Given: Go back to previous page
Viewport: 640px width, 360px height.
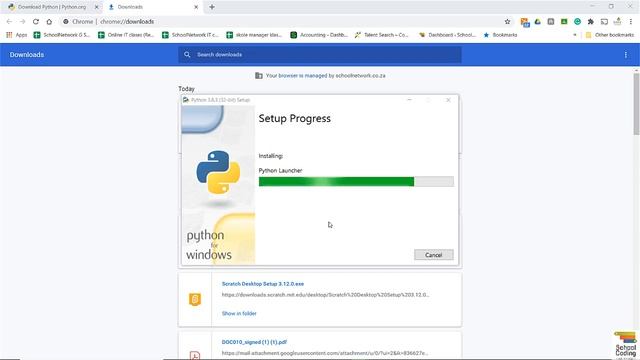Looking at the screenshot, I should [x=9, y=22].
